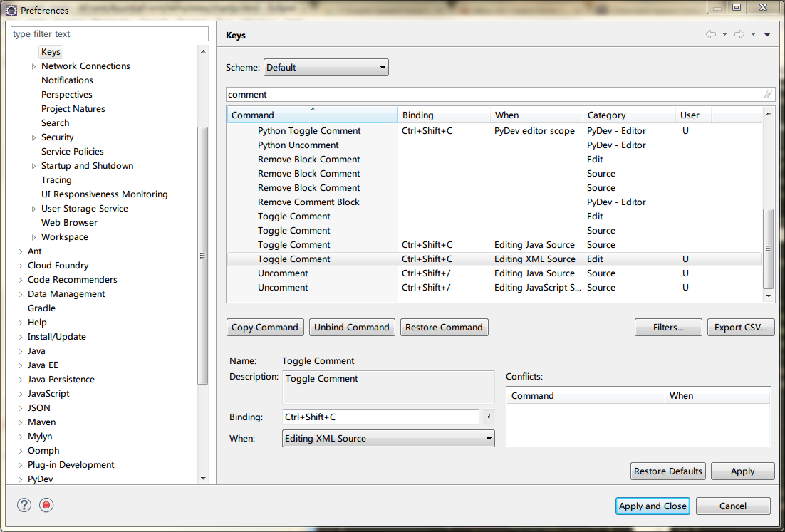This screenshot has width=785, height=532.
Task: Expand the Maven preferences node
Action: coord(20,422)
